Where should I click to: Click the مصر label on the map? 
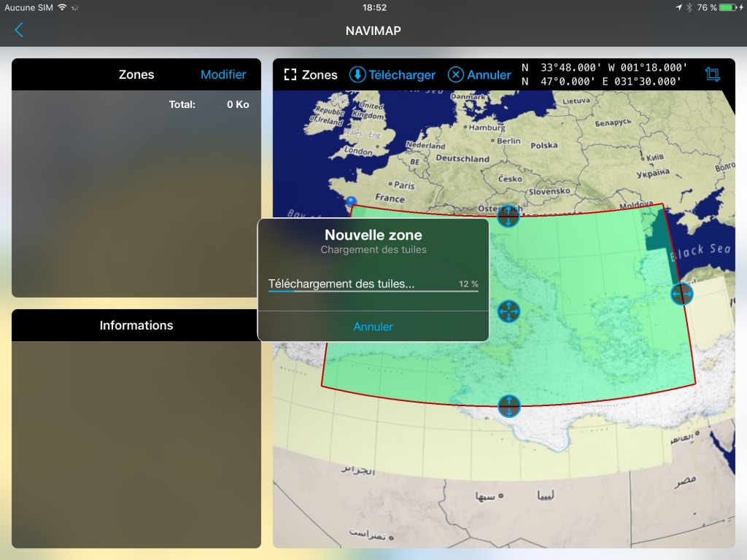(685, 481)
